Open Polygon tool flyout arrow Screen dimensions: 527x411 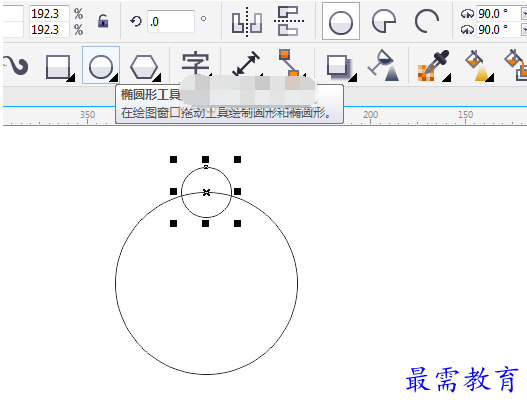tap(157, 78)
